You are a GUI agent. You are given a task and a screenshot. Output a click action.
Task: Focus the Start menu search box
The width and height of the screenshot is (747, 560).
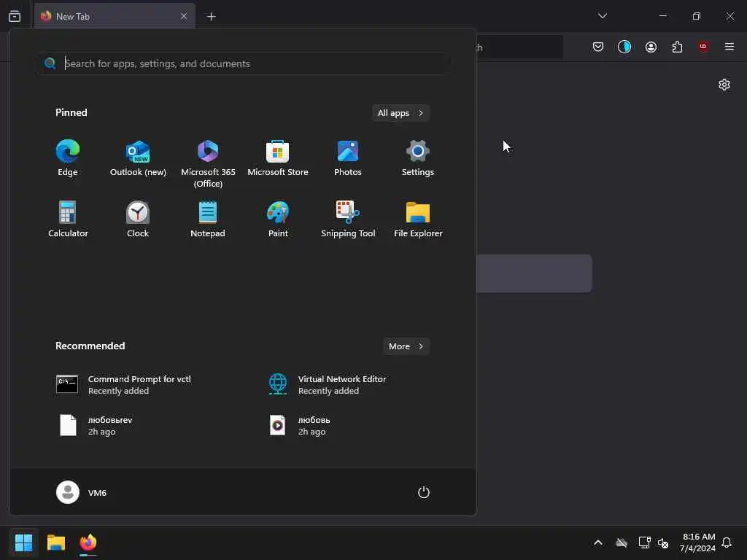tap(244, 63)
